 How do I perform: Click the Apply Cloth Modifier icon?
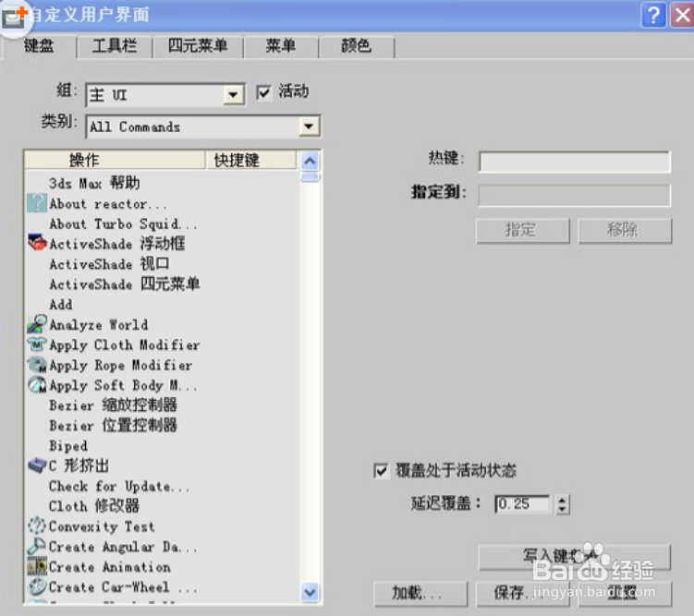37,344
